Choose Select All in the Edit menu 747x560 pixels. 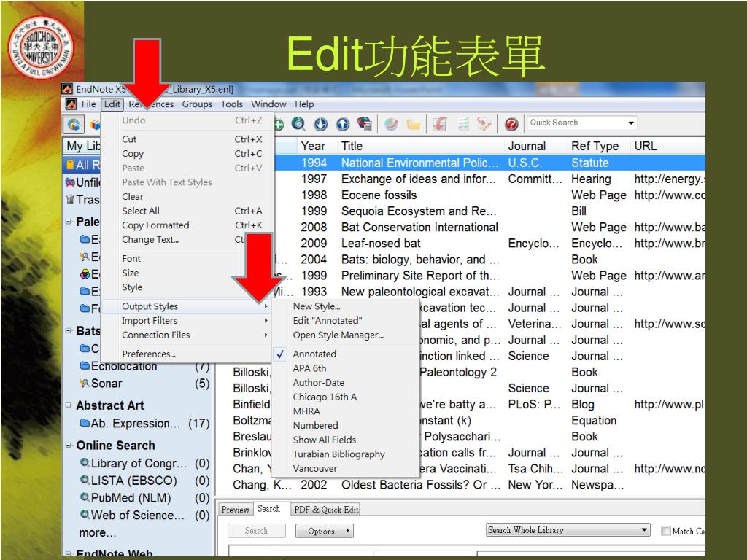141,211
